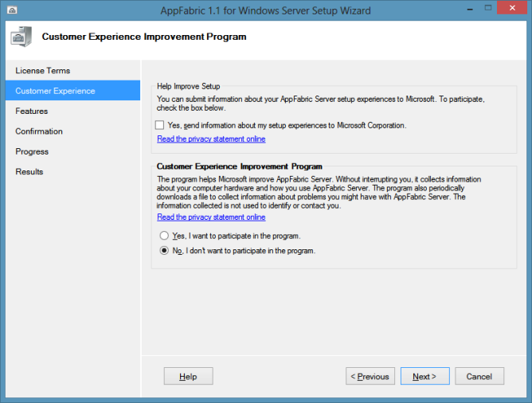Continue with the Next button

(424, 377)
